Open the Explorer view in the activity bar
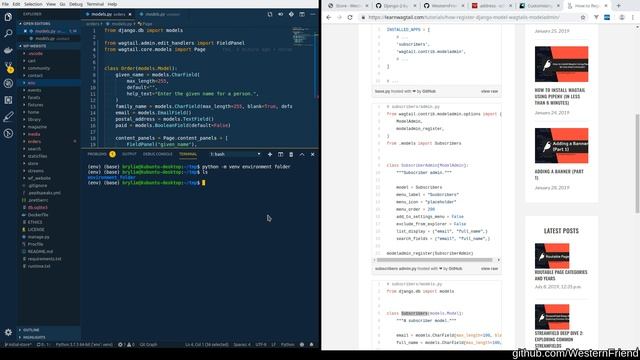640x360 pixels. 8,17
